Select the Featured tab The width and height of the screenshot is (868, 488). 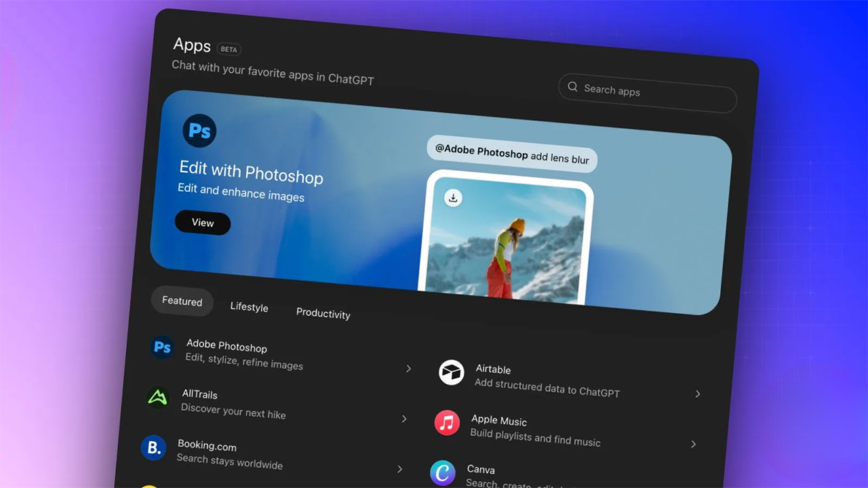tap(182, 301)
